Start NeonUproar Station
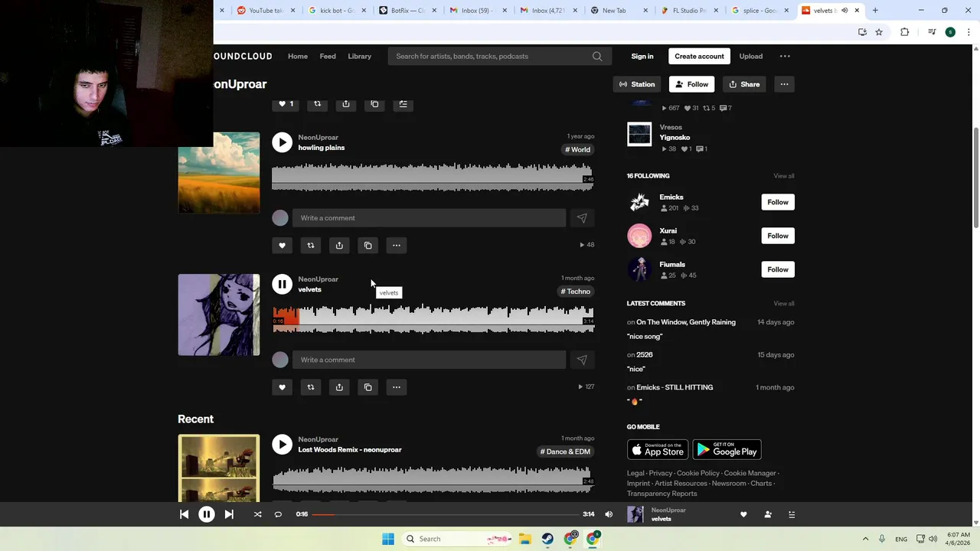Image resolution: width=980 pixels, height=551 pixels. pyautogui.click(x=637, y=84)
